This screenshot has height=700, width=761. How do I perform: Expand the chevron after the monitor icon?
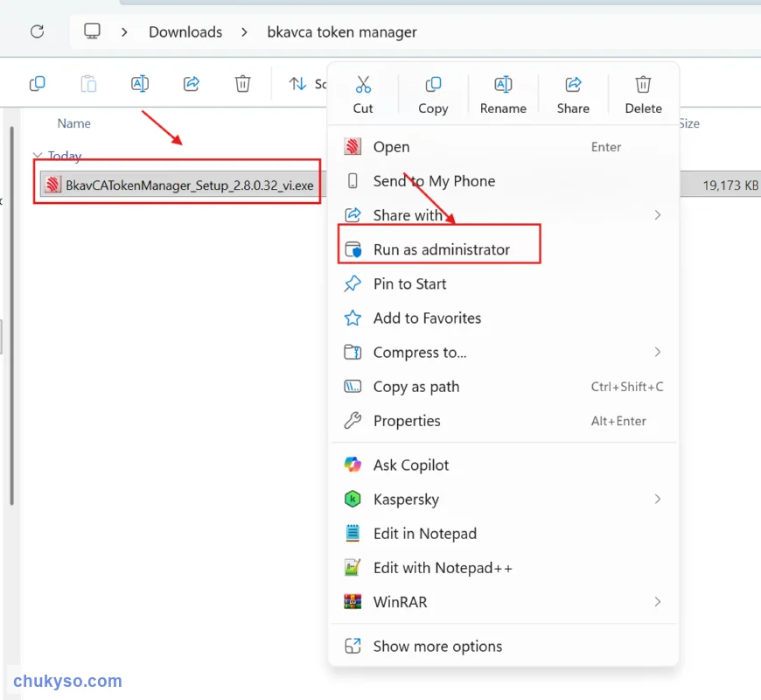tap(125, 32)
